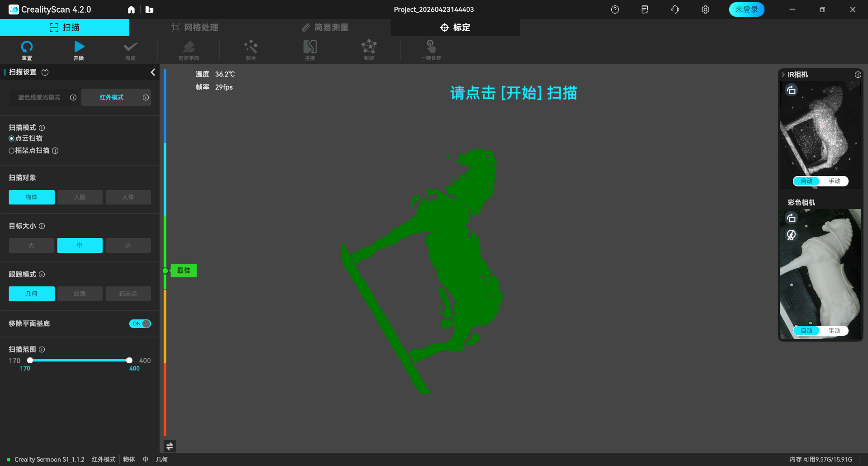Viewport: 868px width, 466px height.
Task: Click the customer support headset icon
Action: pyautogui.click(x=675, y=10)
